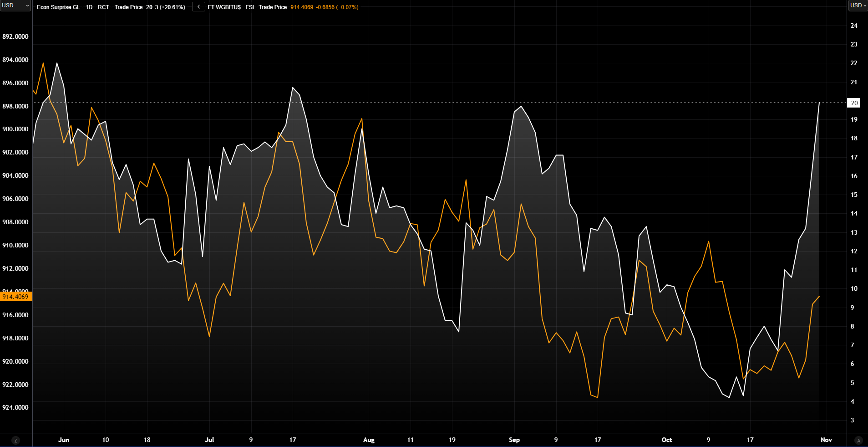Collapse the legend using the left chevron arrow

[198, 7]
